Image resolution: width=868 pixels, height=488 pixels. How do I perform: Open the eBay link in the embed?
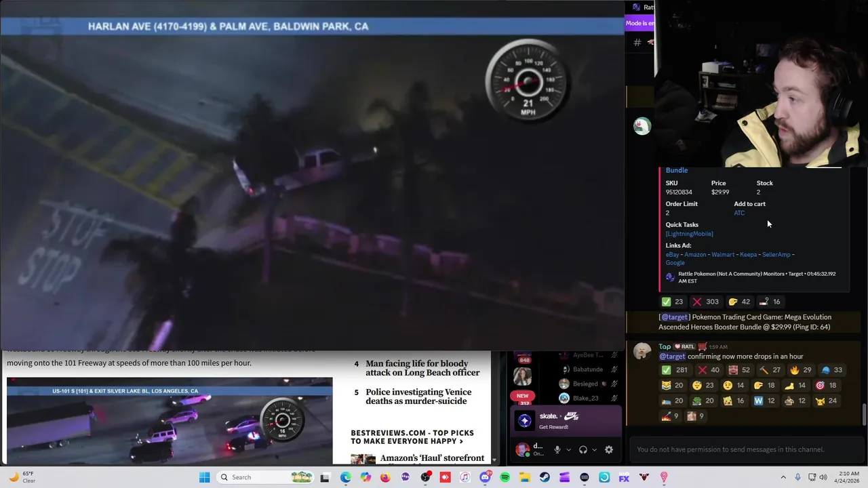tap(672, 255)
